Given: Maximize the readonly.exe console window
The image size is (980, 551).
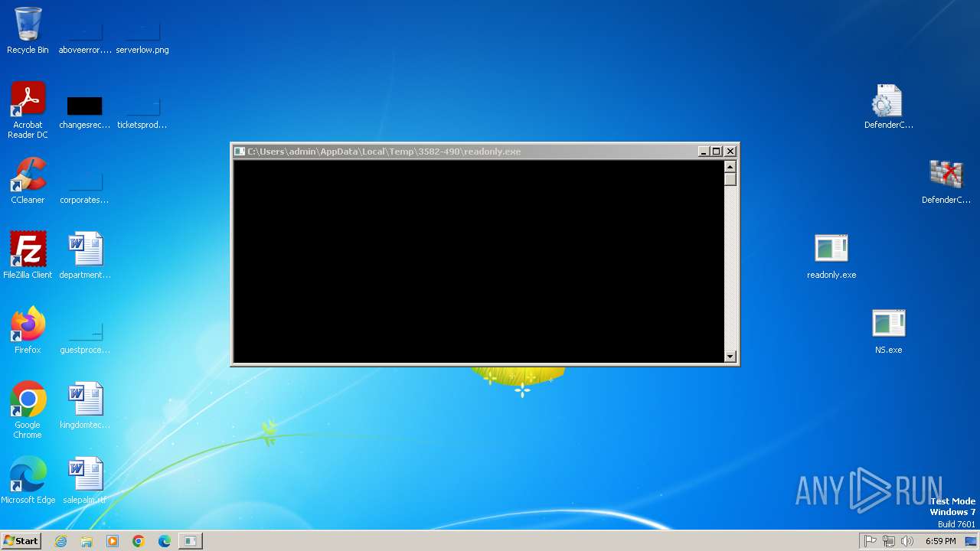Looking at the screenshot, I should pyautogui.click(x=717, y=152).
